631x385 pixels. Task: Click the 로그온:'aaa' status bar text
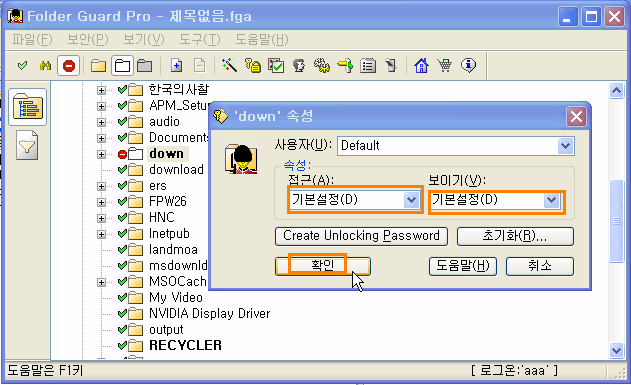click(514, 370)
